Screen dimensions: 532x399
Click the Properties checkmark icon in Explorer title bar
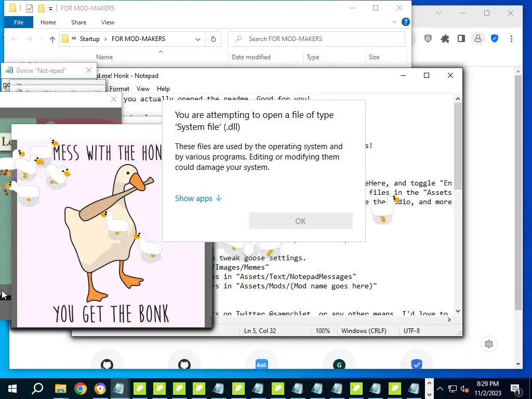tap(30, 8)
